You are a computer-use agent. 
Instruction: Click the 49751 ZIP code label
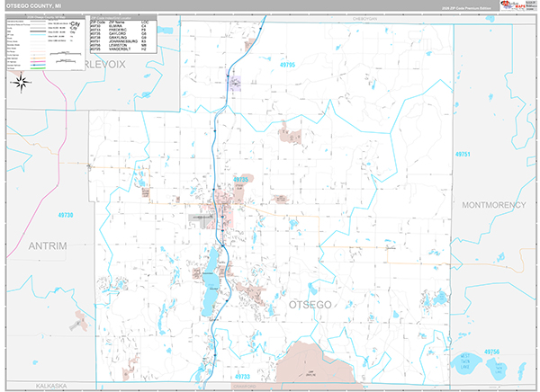click(463, 154)
